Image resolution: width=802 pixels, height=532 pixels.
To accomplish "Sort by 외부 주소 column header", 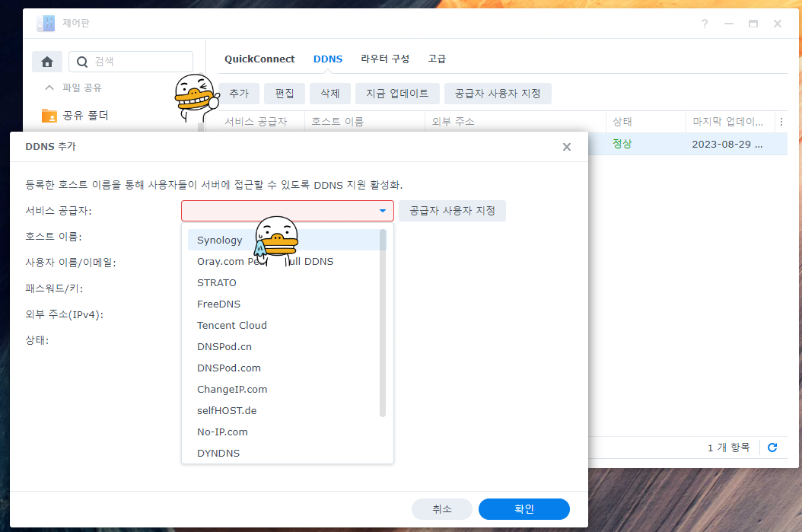I will click(x=516, y=122).
